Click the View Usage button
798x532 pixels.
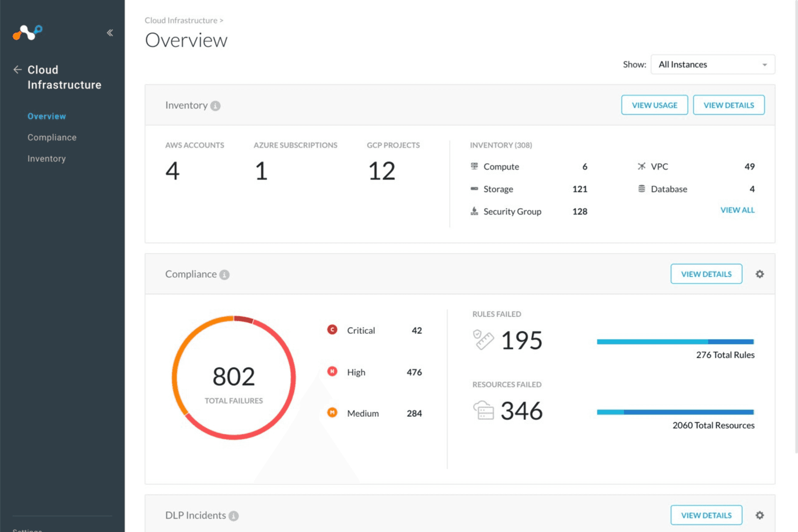click(x=654, y=105)
